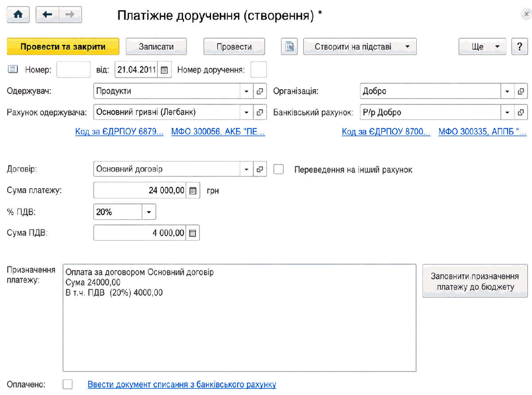Open calculator for Сума платежу field
The image size is (532, 395).
click(192, 191)
